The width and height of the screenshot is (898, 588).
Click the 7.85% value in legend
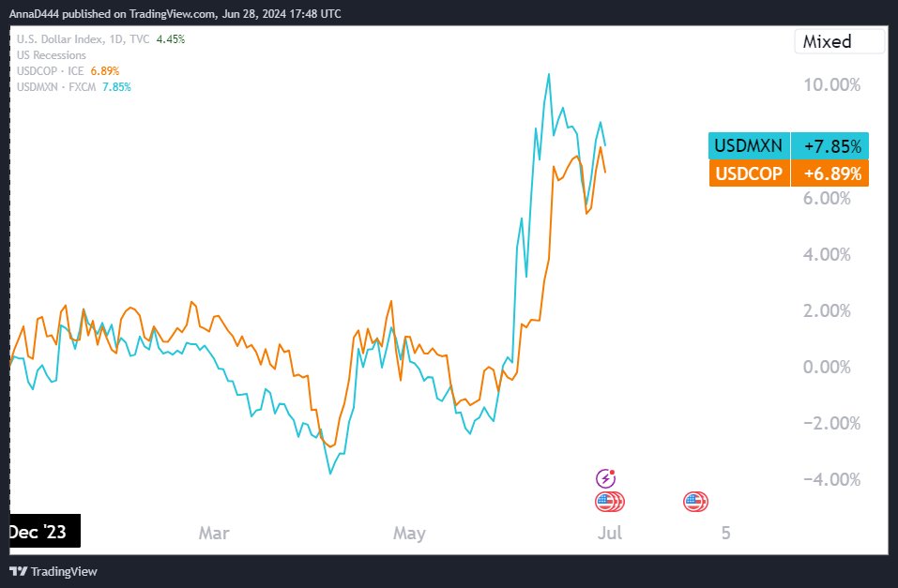tap(117, 87)
